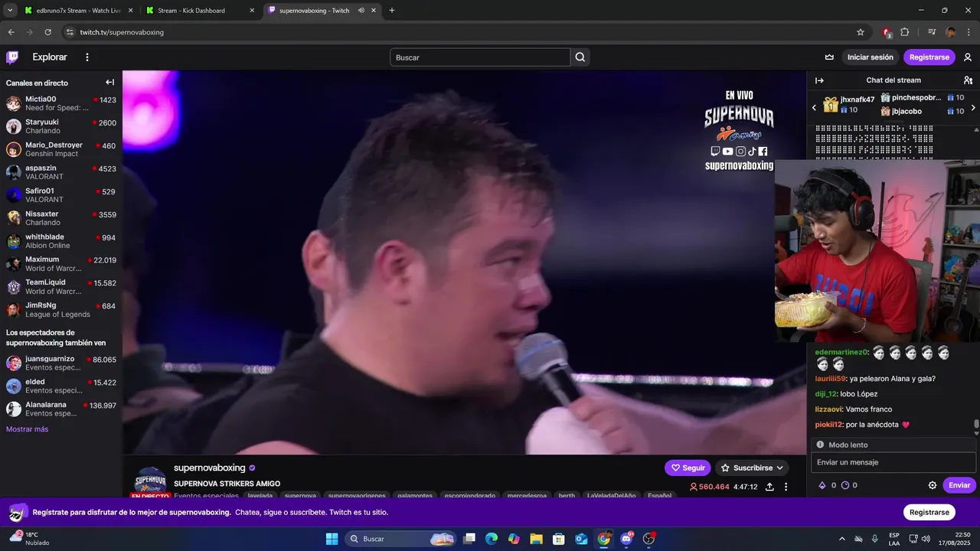Open the Windows Start menu
Image resolution: width=980 pixels, height=551 pixels.
332,539
